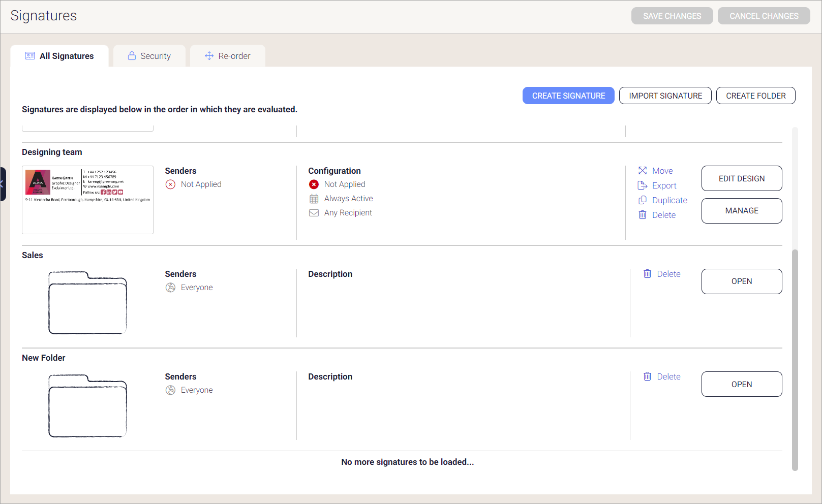The width and height of the screenshot is (822, 504).
Task: Click Edit Design for the Designing team signature
Action: [742, 178]
